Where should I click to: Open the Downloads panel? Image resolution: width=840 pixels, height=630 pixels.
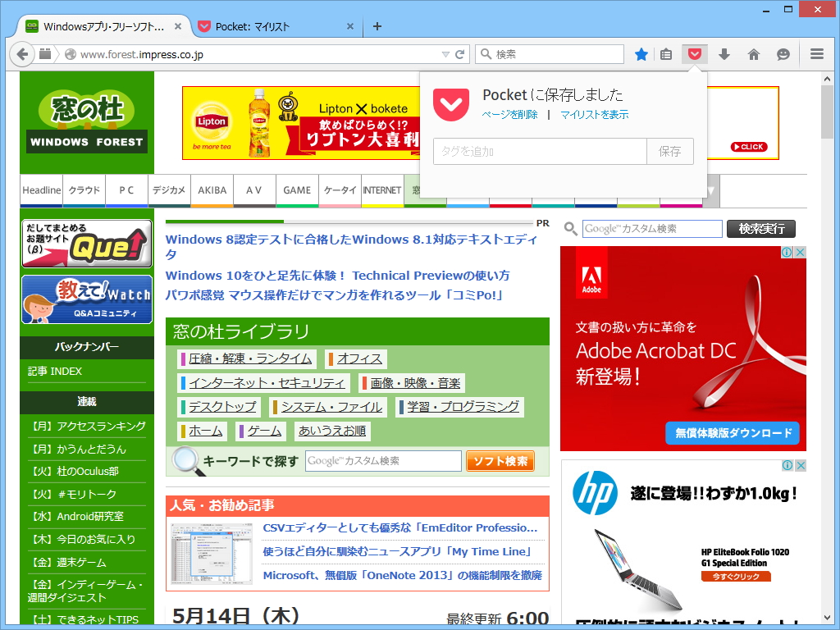point(724,53)
